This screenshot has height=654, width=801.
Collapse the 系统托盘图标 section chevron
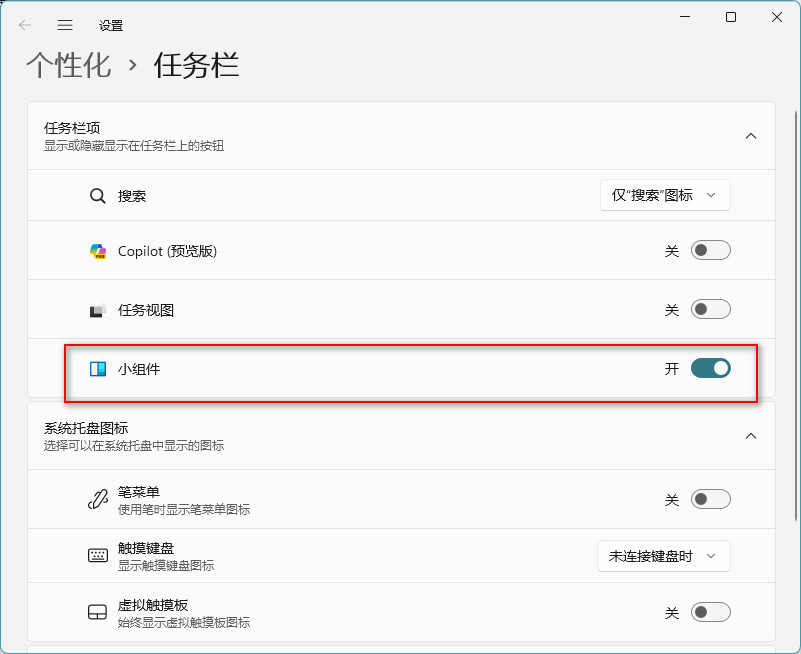(751, 436)
